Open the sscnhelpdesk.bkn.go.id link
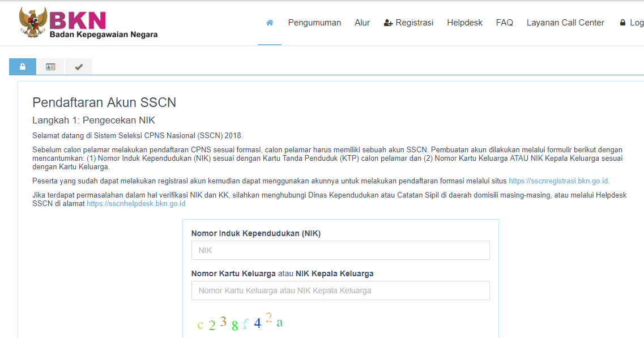 tap(136, 204)
